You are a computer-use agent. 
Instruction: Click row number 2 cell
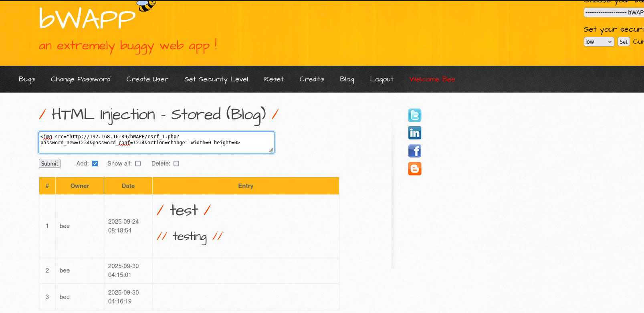pos(47,271)
